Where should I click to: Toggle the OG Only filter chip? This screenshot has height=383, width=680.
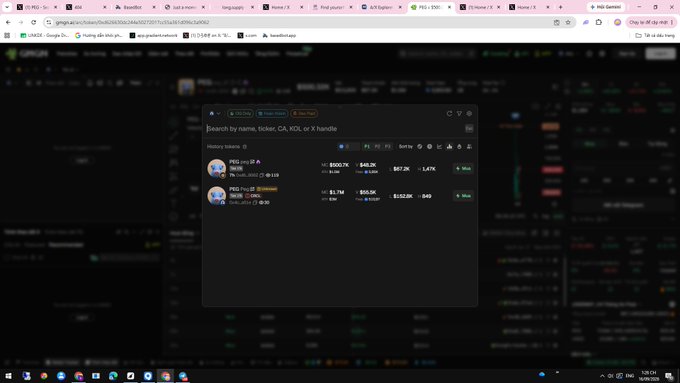[240, 114]
